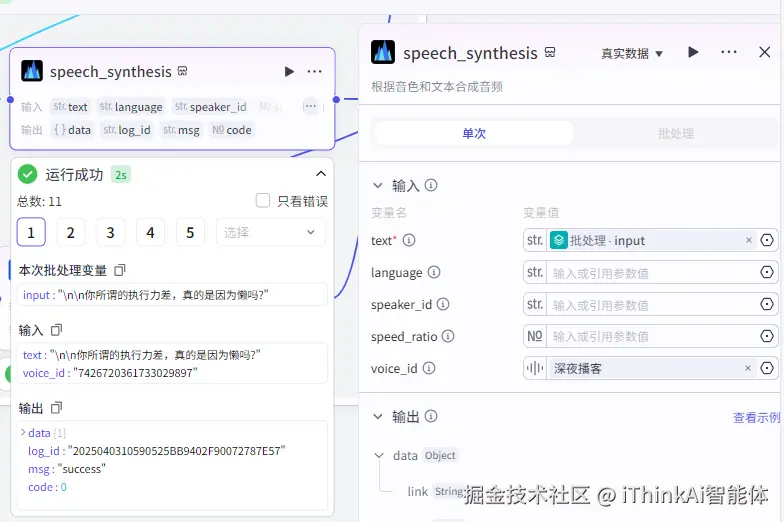Viewport: 784px width, 522px height.
Task: Click the speech_synthesis node logo icon
Action: tap(32, 71)
